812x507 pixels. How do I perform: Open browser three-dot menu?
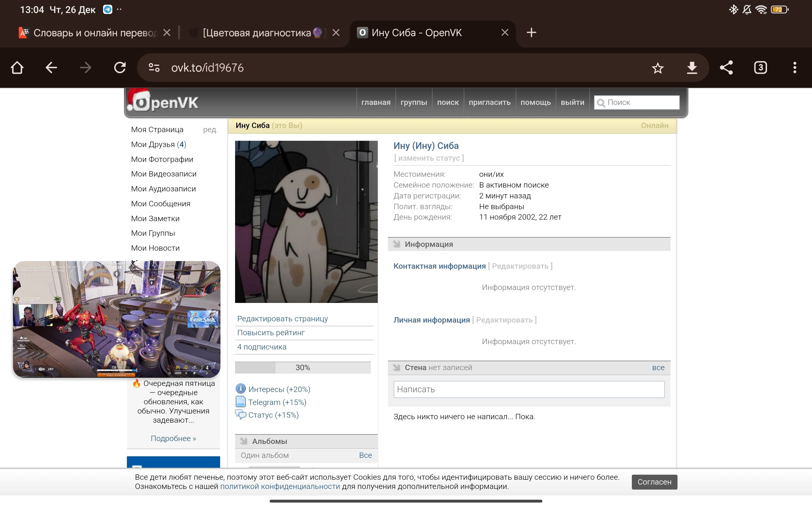click(x=795, y=68)
